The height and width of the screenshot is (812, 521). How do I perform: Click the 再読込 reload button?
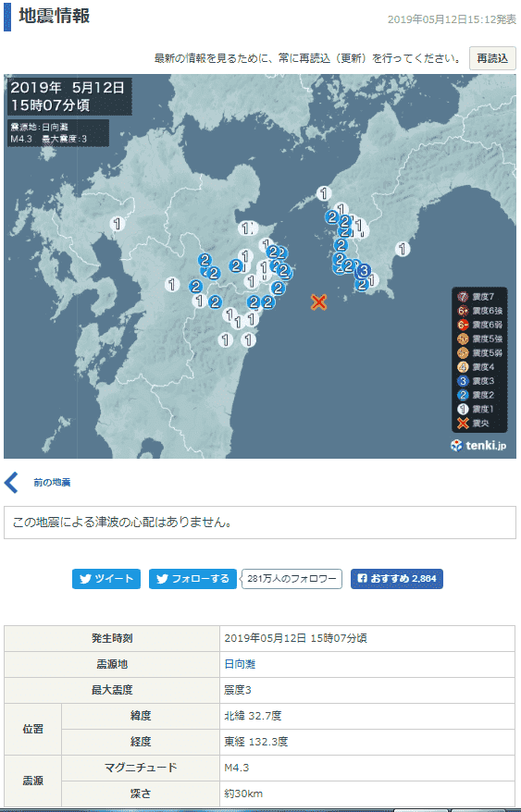(492, 58)
